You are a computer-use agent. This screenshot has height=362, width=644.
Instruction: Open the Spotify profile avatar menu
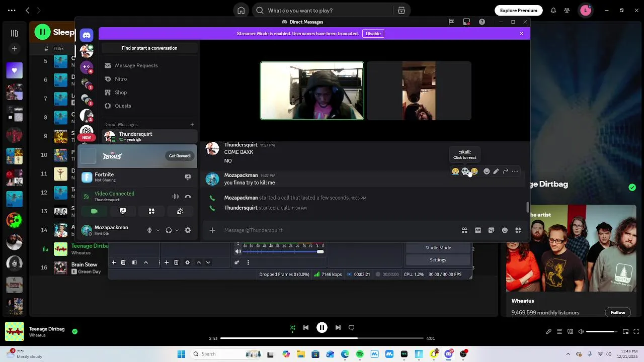point(586,11)
